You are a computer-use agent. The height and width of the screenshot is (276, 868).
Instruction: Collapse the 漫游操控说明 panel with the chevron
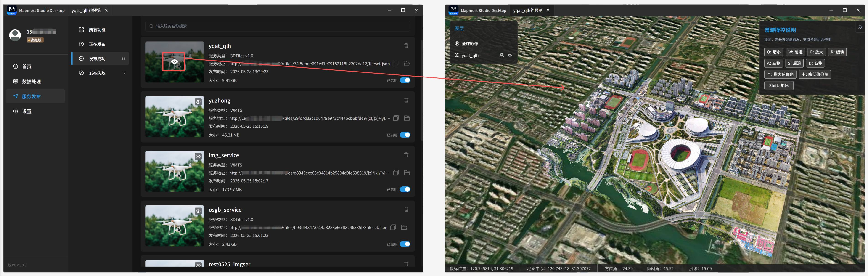point(860,27)
